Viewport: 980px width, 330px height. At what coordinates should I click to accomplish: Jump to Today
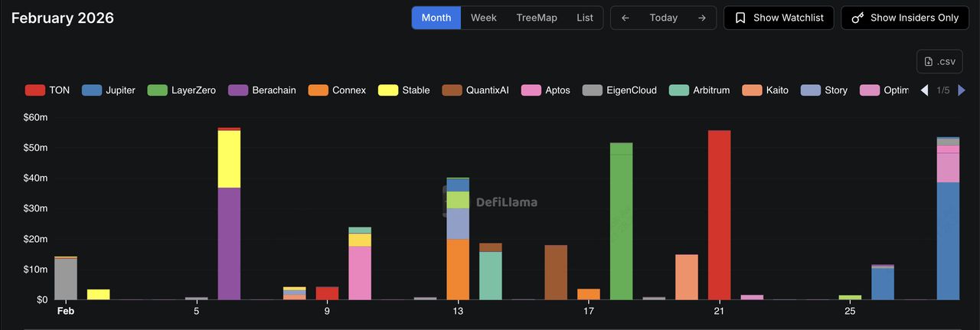click(663, 18)
